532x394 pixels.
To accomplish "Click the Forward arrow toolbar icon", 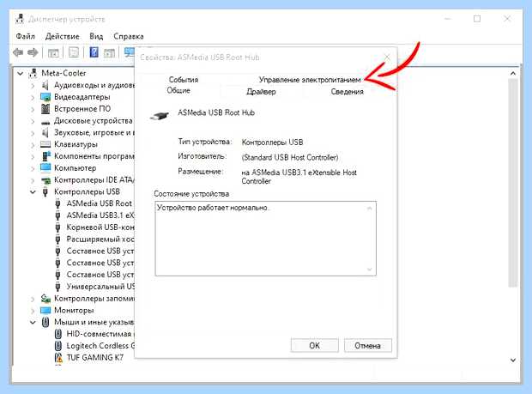I will (x=33, y=52).
